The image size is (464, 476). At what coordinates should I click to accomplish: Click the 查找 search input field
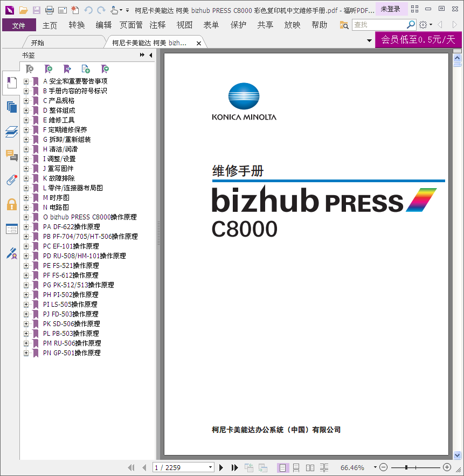[x=379, y=25]
